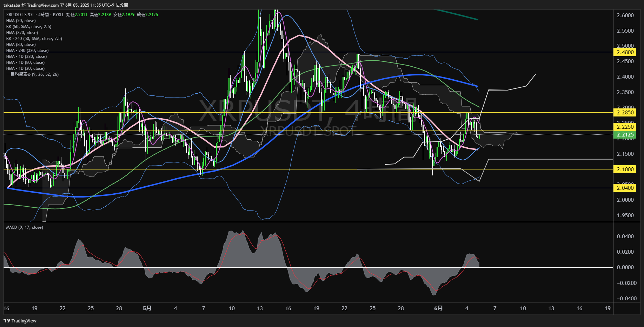Click the 2.3500 value on price axis
644x327 pixels.
click(x=625, y=92)
